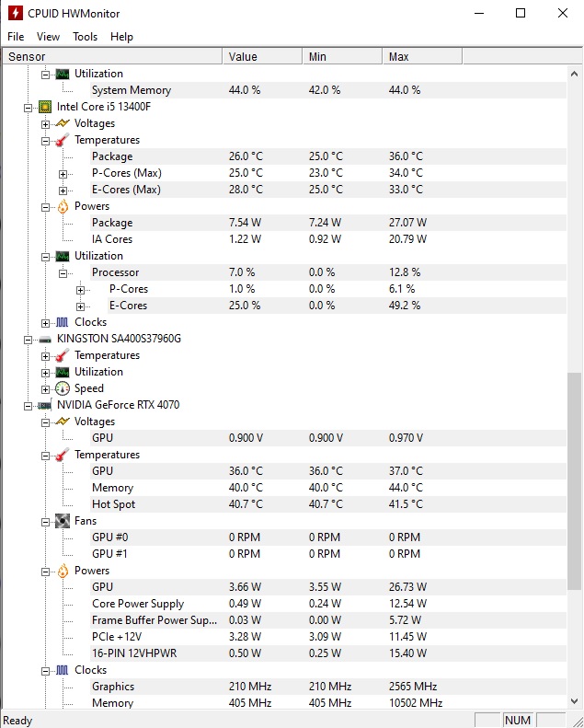
Task: Click the vertical scrollbar thumb
Action: (575, 480)
